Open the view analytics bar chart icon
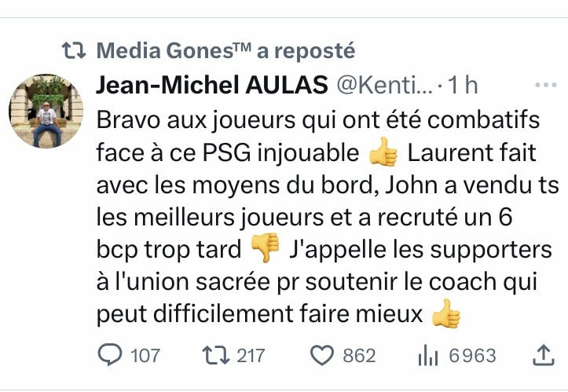 pyautogui.click(x=427, y=356)
